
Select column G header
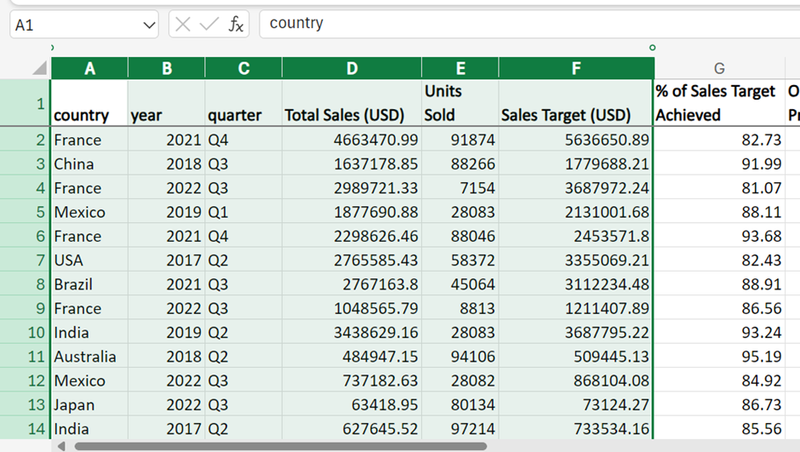(719, 68)
